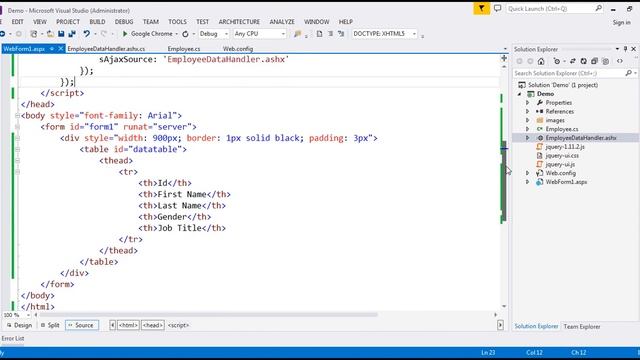Screen dimensions: 640x360
Task: Click Solution Explorer Refresh icon
Action: click(583, 61)
